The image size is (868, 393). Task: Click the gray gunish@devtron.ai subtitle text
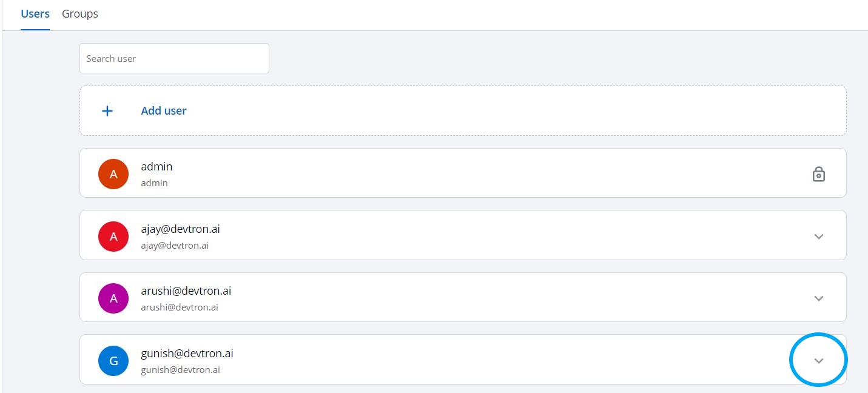point(180,369)
